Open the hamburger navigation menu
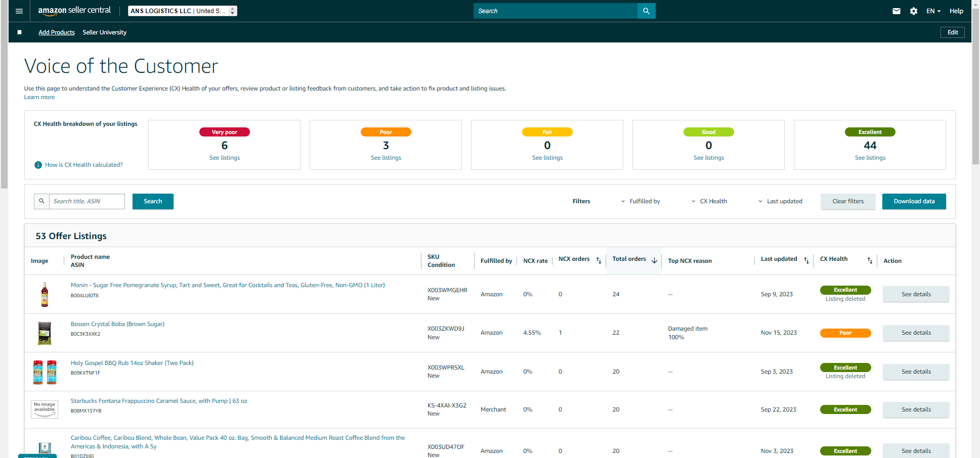The height and width of the screenshot is (458, 980). (x=19, y=11)
